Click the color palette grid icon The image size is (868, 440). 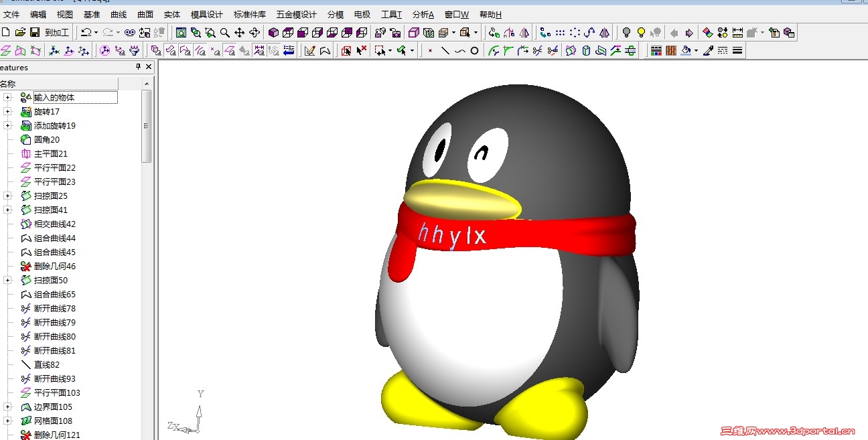(656, 50)
